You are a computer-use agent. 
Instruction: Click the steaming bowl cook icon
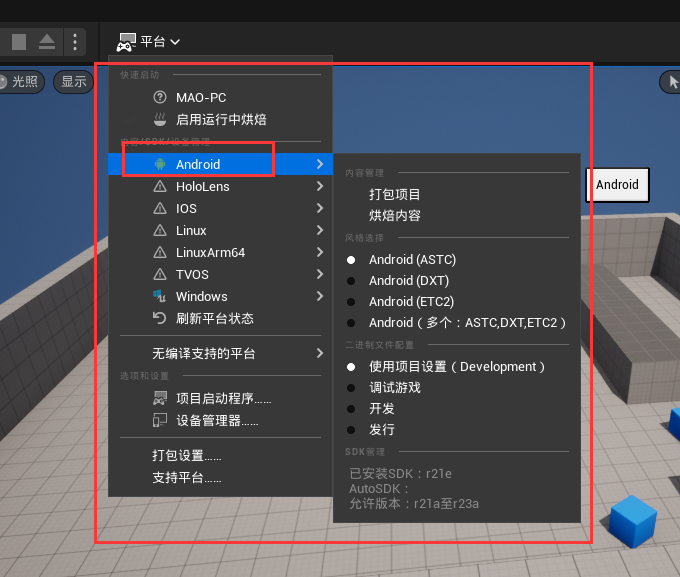(160, 119)
